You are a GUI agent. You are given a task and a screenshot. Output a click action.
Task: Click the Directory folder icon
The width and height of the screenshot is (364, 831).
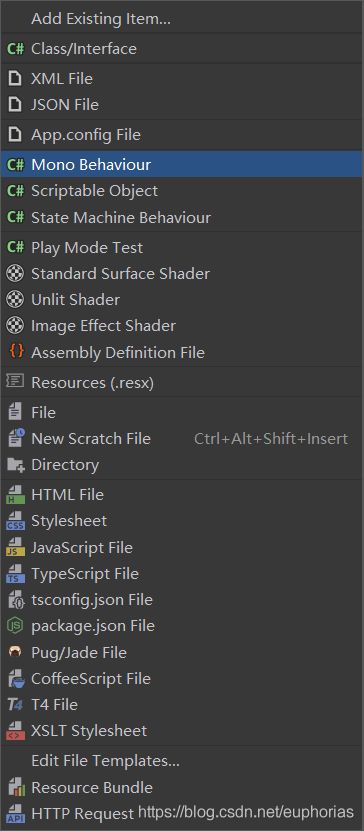(15, 465)
